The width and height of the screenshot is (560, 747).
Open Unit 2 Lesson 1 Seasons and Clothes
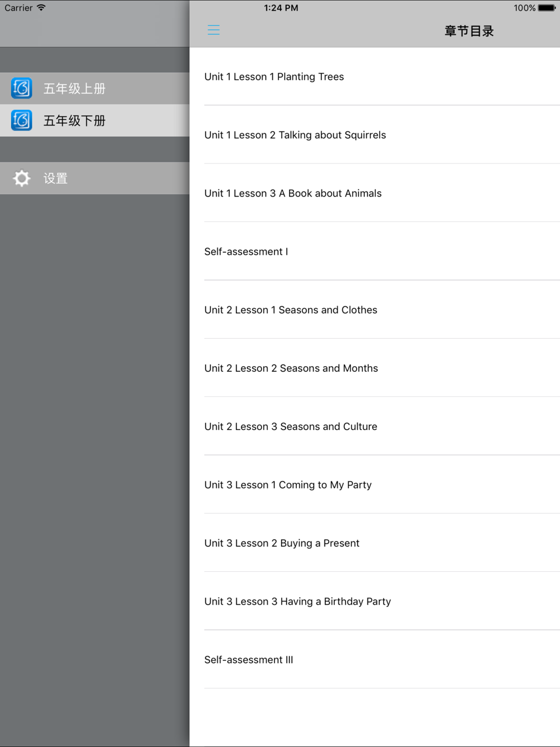click(x=375, y=310)
